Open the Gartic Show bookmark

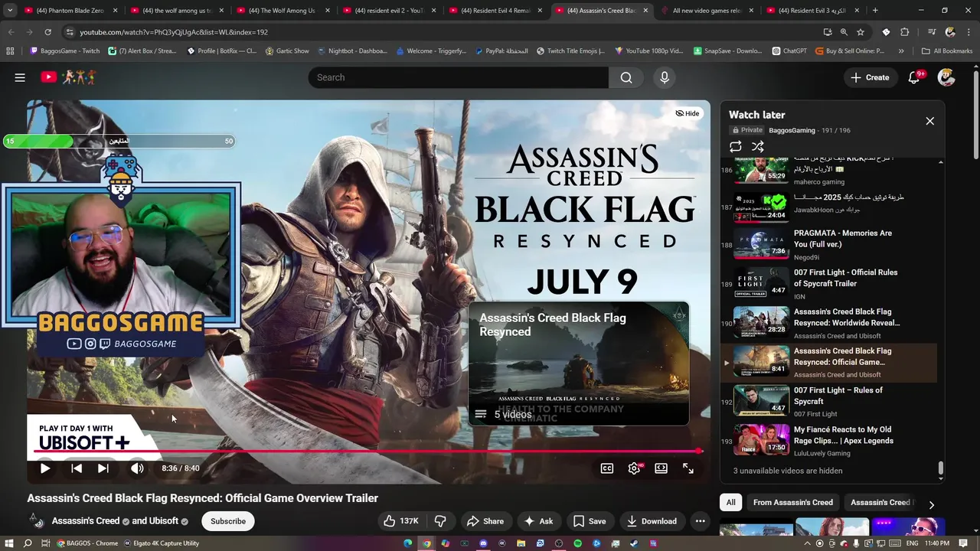click(x=287, y=51)
